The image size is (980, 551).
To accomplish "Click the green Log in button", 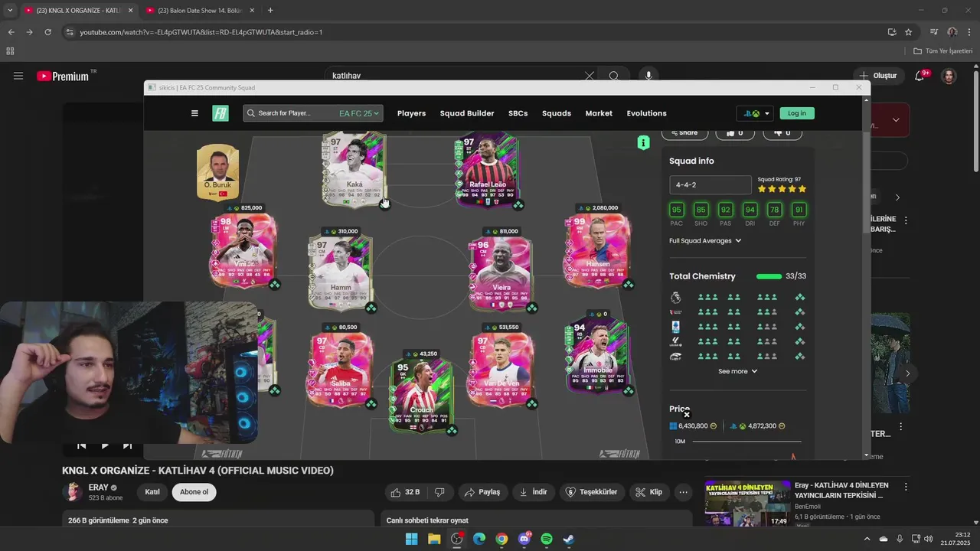I will pos(797,113).
